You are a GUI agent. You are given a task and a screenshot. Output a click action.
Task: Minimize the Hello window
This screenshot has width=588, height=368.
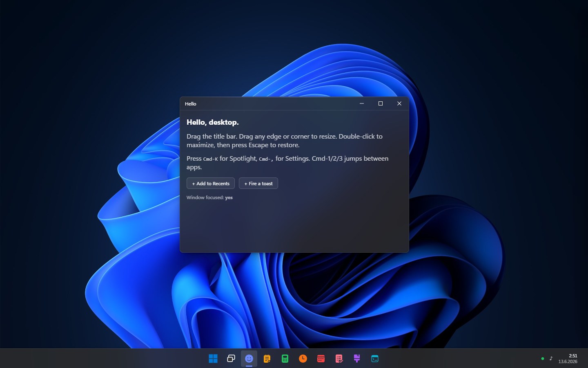tap(362, 103)
